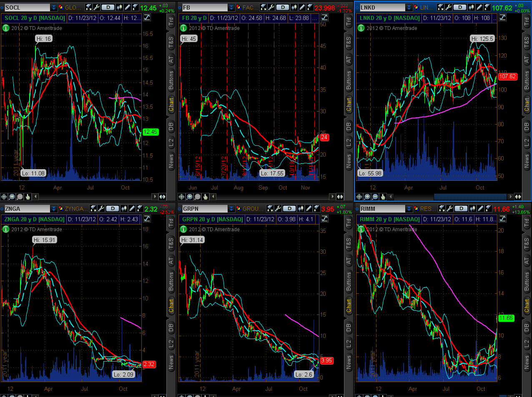The height and width of the screenshot is (397, 532).
Task: Open the L2 side tab on LNKD panel
Action: [526, 143]
